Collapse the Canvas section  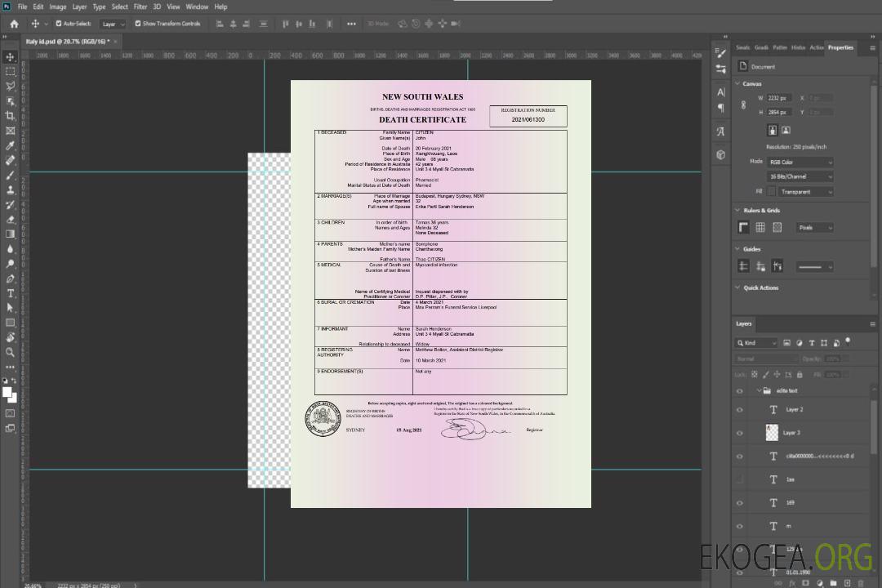point(738,83)
